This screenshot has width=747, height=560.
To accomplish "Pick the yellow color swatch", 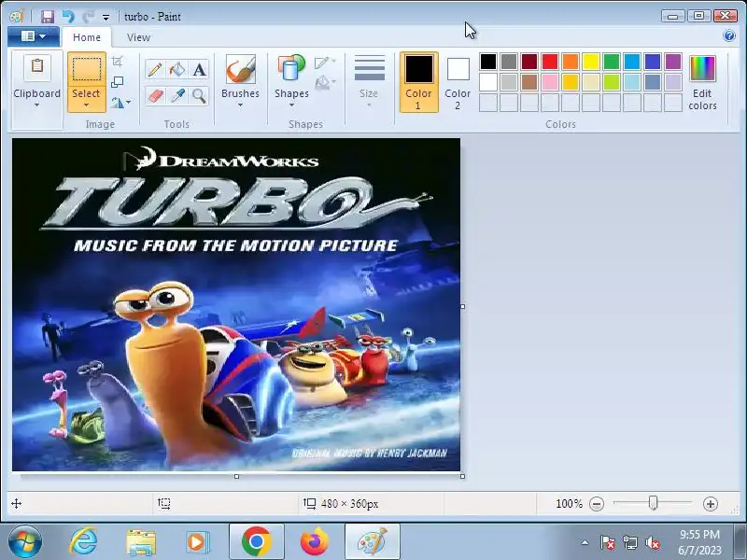I will (591, 62).
